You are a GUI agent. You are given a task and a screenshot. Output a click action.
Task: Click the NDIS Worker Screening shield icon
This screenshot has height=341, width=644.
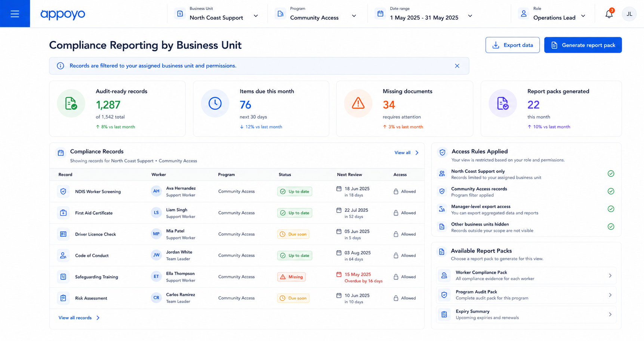pyautogui.click(x=63, y=192)
